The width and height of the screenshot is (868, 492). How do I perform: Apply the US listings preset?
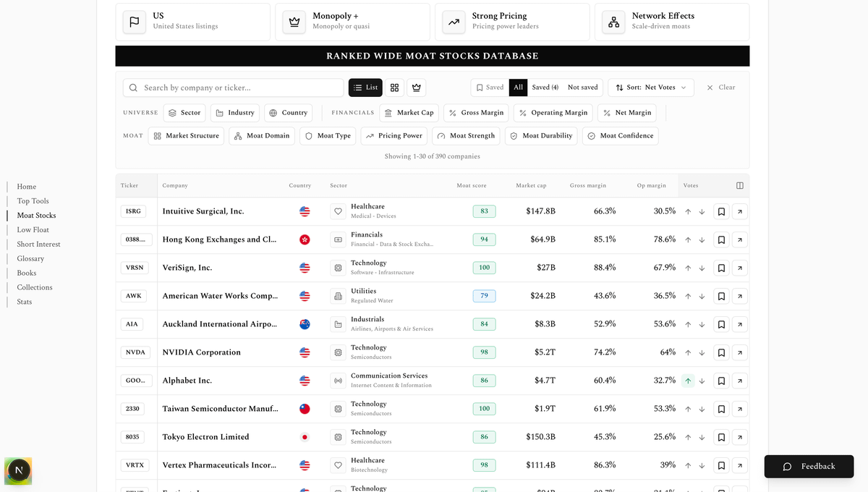pos(192,22)
